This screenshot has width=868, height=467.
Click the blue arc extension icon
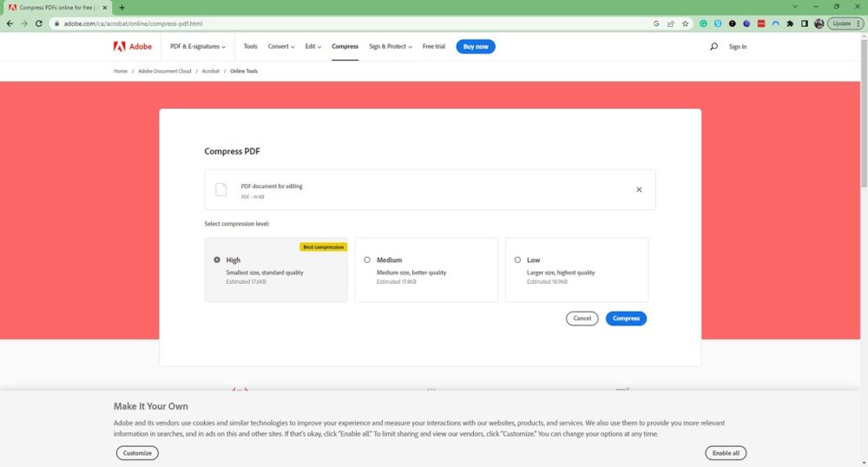pos(775,23)
